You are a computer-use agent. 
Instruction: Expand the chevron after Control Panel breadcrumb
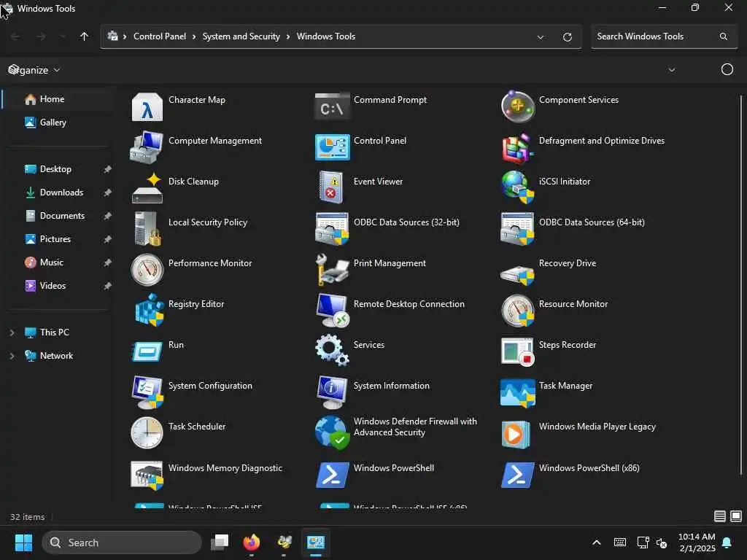(x=194, y=36)
